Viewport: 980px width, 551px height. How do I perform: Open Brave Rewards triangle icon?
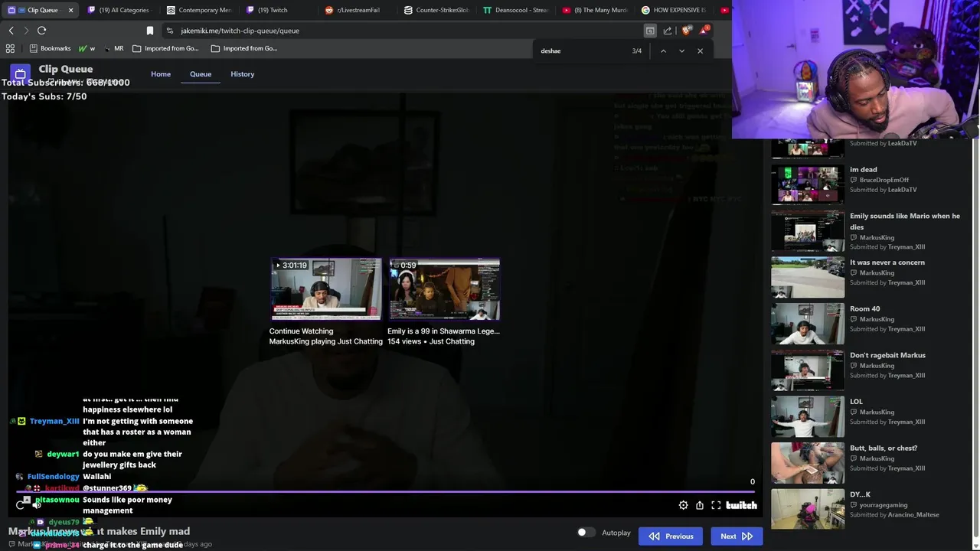click(704, 31)
